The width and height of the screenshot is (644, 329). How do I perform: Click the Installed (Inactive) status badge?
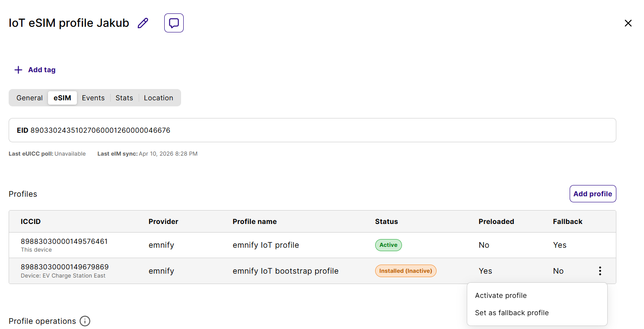(405, 271)
